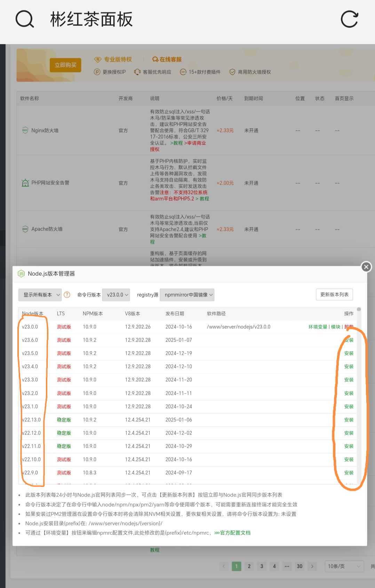Click the 稳定版 label for v22.13.0
This screenshot has width=375, height=588.
coord(64,420)
